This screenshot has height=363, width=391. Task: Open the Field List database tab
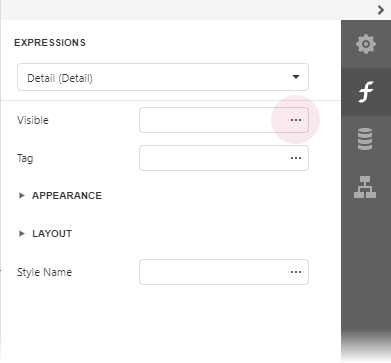click(366, 139)
